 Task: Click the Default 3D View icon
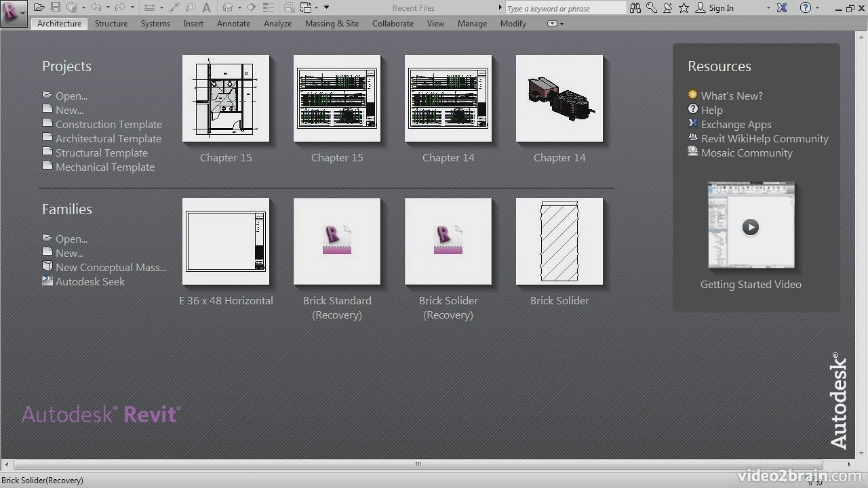[x=227, y=7]
